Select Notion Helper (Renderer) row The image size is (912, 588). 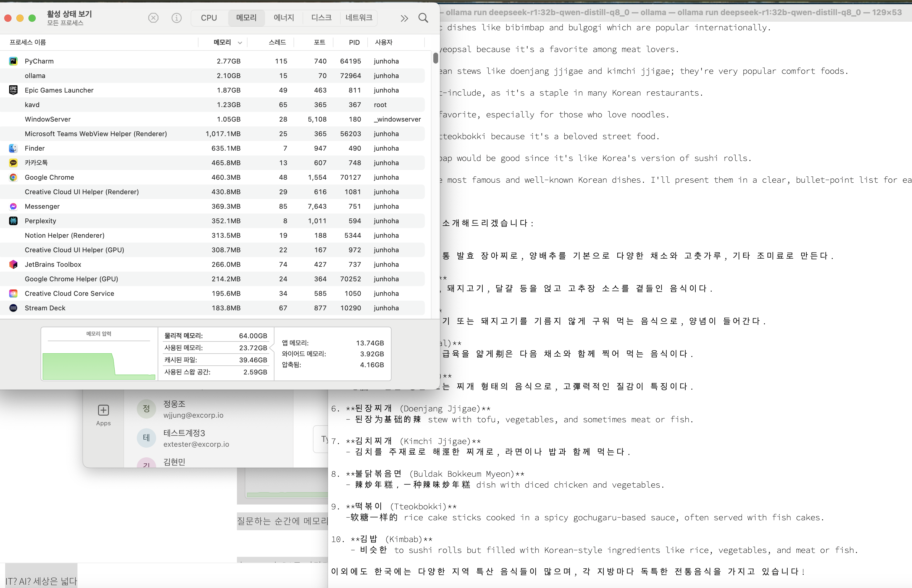tap(212, 235)
